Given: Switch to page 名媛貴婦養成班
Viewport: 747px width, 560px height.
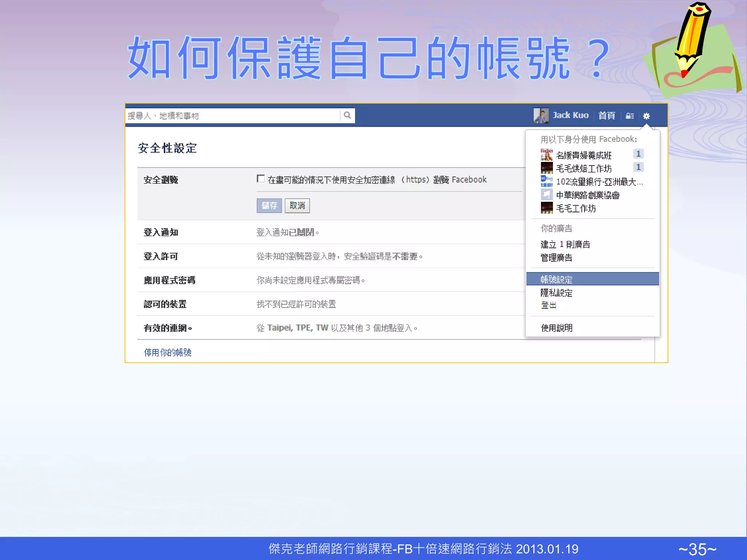Looking at the screenshot, I should tap(584, 155).
